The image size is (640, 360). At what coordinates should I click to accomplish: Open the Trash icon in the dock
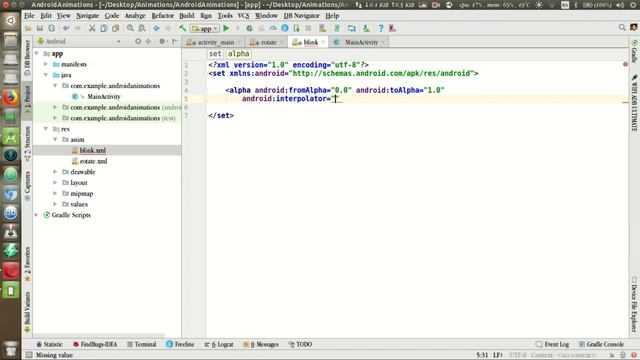(x=11, y=348)
